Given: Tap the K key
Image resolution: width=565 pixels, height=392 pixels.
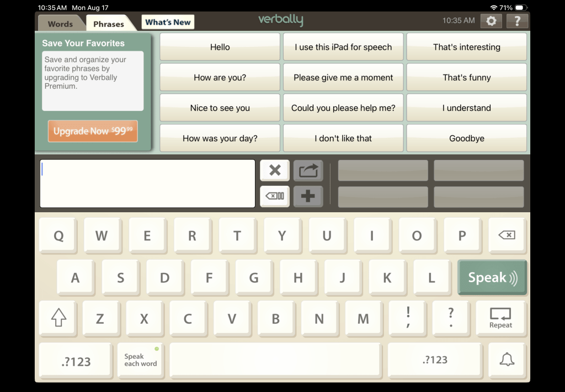Looking at the screenshot, I should click(387, 277).
